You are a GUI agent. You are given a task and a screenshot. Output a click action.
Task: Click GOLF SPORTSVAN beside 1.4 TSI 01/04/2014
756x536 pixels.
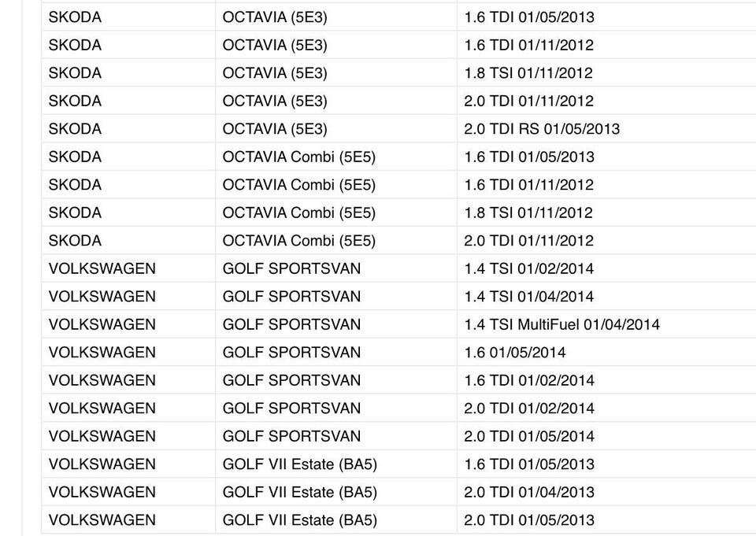click(336, 297)
